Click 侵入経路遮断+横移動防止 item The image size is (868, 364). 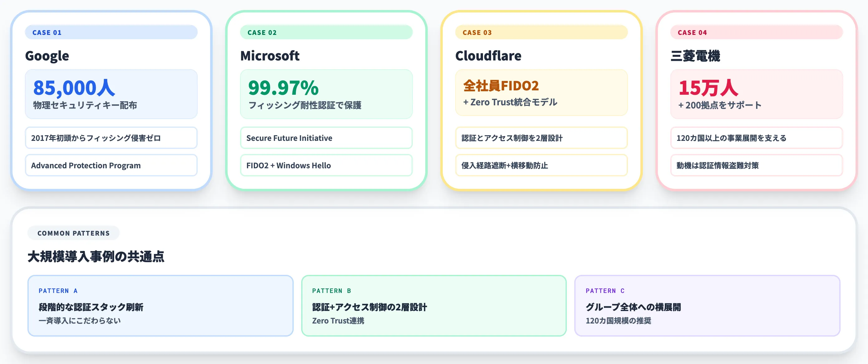[x=541, y=165]
